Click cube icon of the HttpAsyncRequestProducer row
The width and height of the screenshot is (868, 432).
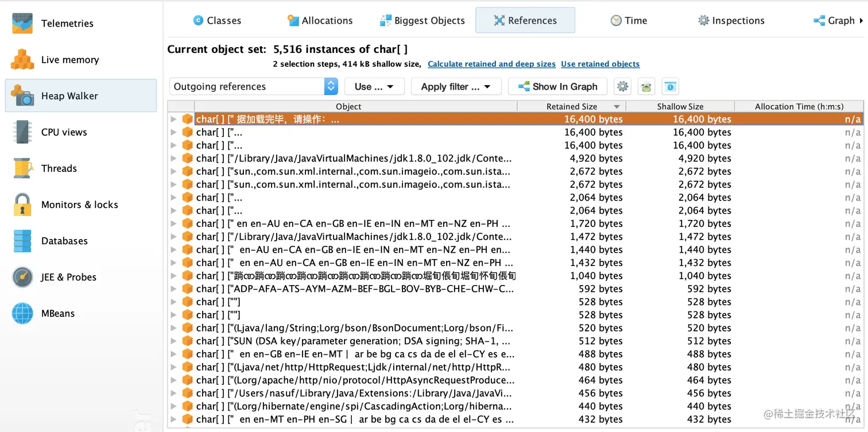pyautogui.click(x=187, y=380)
